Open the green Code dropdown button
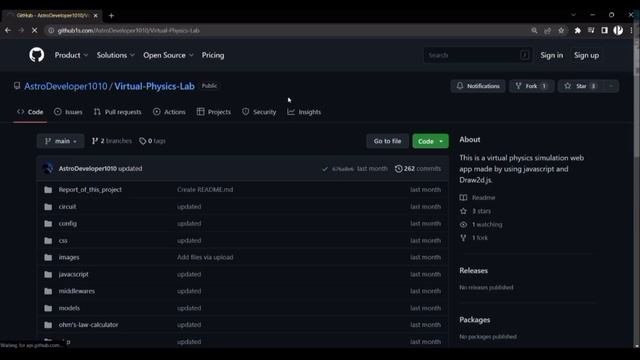Screen dimensions: 640x360 (x=430, y=141)
